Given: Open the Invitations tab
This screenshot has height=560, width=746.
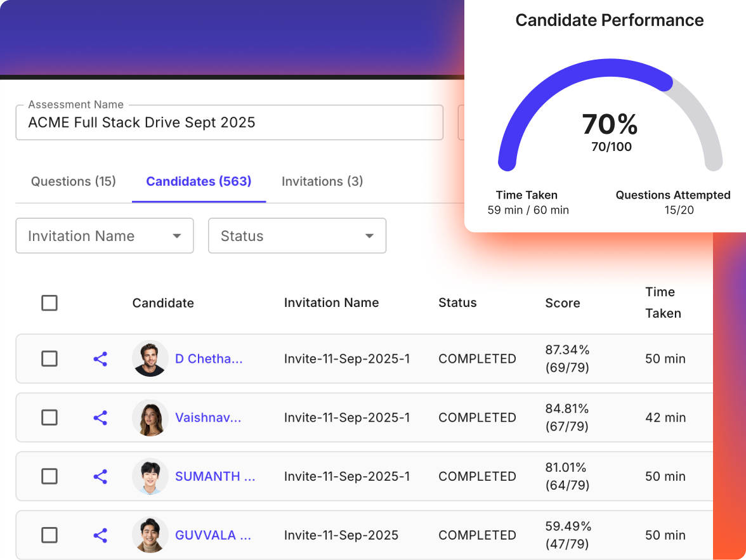Looking at the screenshot, I should (x=322, y=181).
